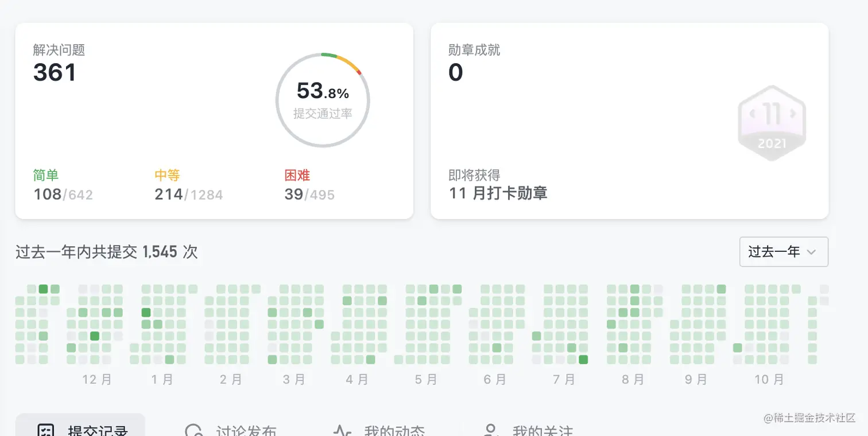Click the 中等 difficulty label
This screenshot has height=436, width=868.
167,175
